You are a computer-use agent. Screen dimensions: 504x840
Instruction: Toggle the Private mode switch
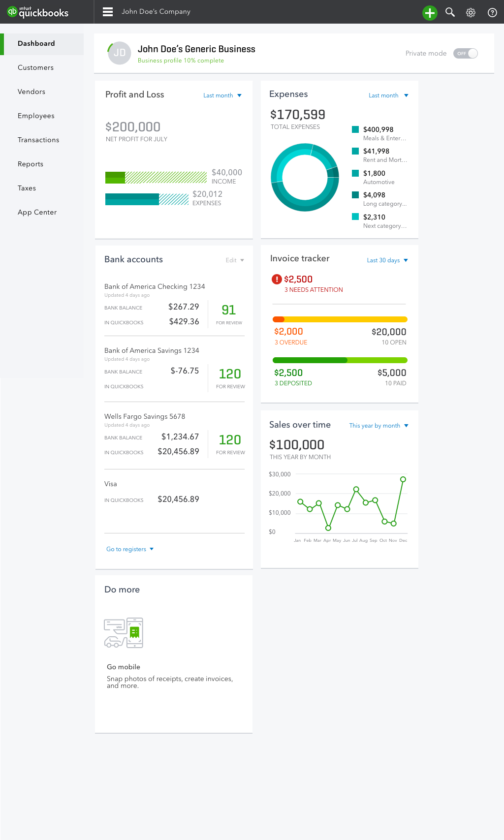[466, 53]
